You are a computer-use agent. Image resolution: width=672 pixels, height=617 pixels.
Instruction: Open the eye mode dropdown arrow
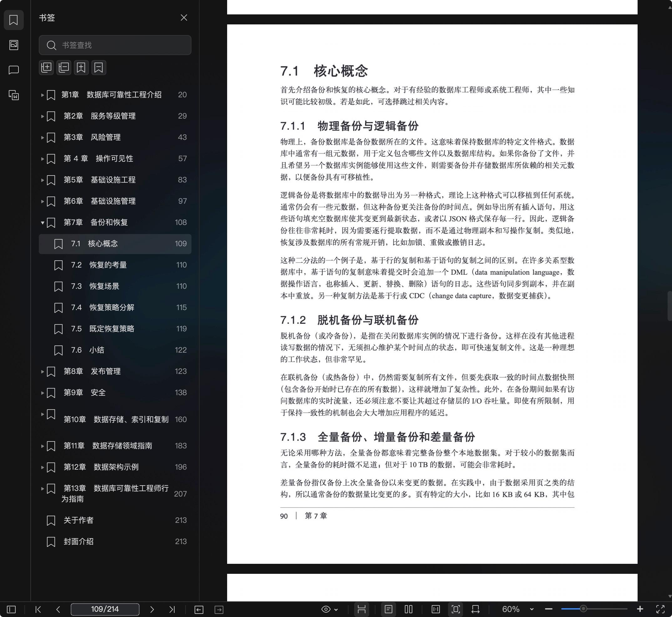(x=336, y=610)
